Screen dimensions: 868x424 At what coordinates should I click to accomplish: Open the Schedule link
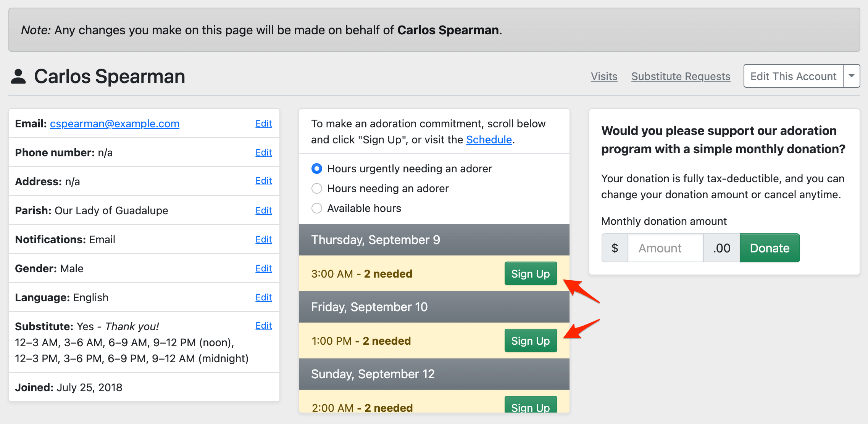[489, 140]
